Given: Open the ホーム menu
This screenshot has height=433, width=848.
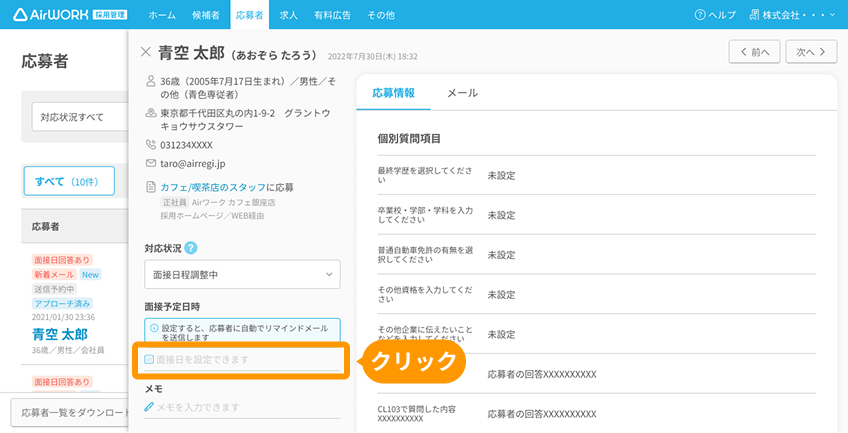Looking at the screenshot, I should point(162,15).
